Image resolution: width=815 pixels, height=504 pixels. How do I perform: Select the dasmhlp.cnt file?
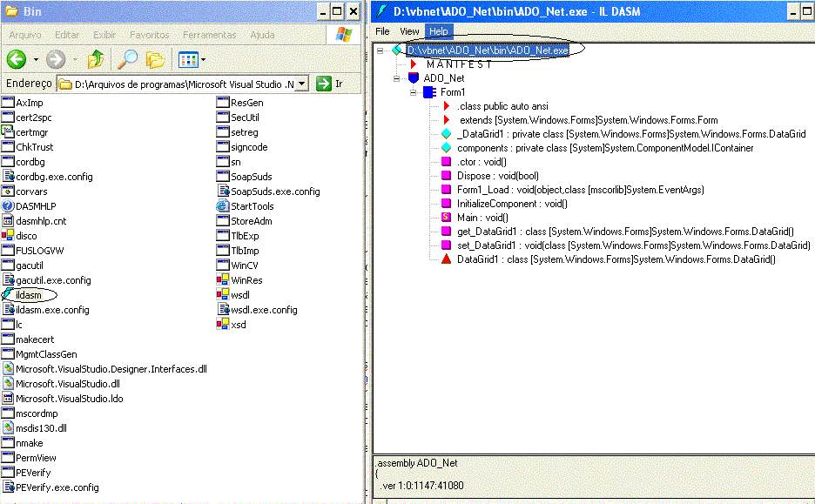coord(34,221)
